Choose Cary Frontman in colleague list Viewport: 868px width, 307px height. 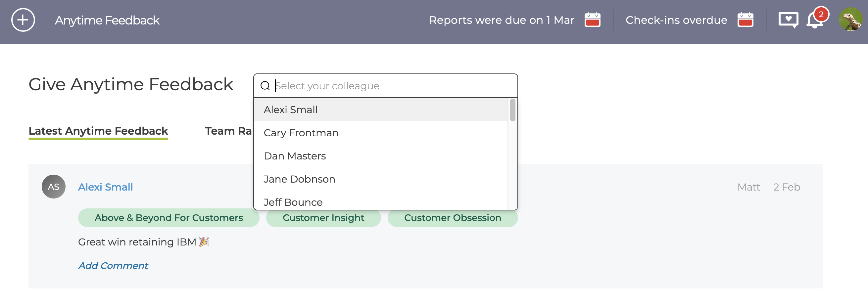(x=381, y=133)
